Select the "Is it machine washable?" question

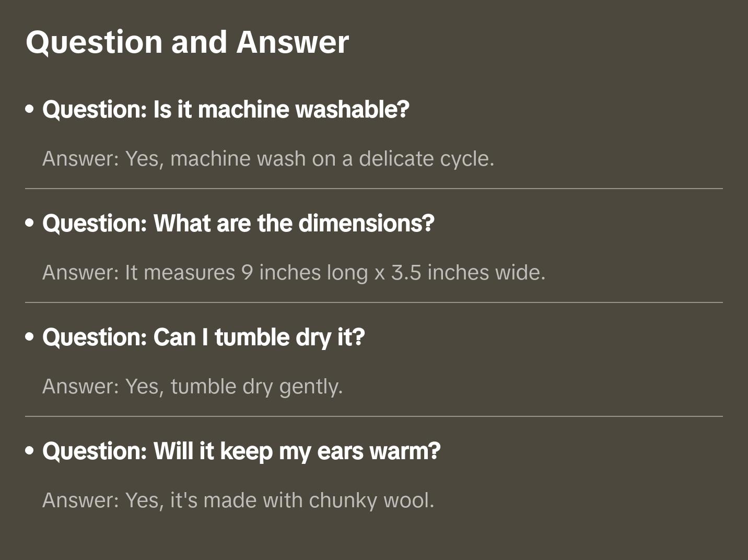click(226, 110)
